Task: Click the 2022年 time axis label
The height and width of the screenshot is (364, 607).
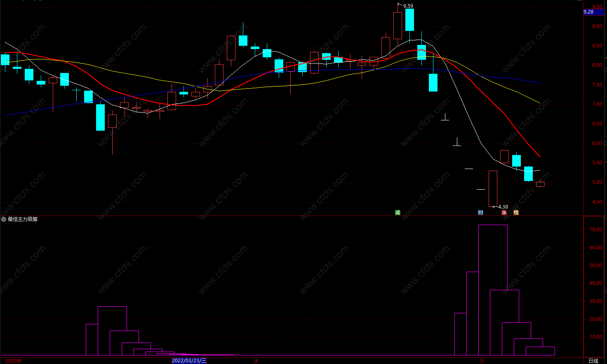Action: 14,361
